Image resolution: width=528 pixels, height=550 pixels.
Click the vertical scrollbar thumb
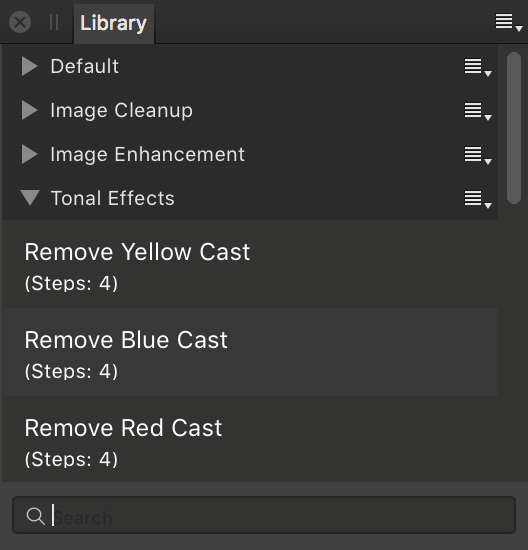pyautogui.click(x=514, y=128)
